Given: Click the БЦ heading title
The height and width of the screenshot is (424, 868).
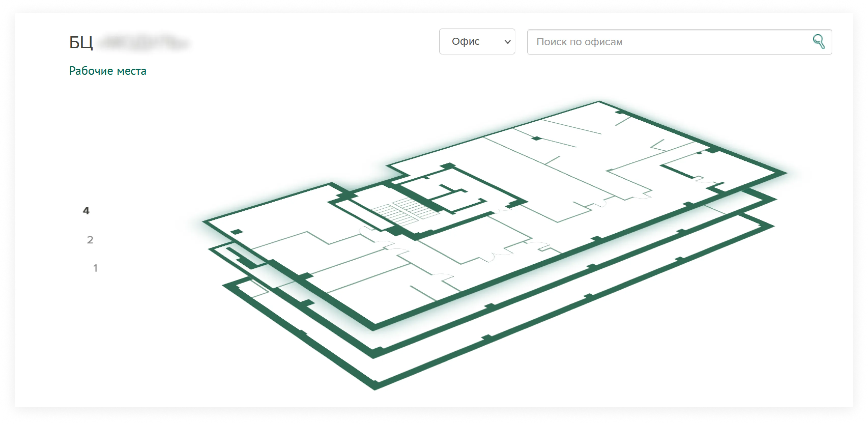Looking at the screenshot, I should (81, 43).
